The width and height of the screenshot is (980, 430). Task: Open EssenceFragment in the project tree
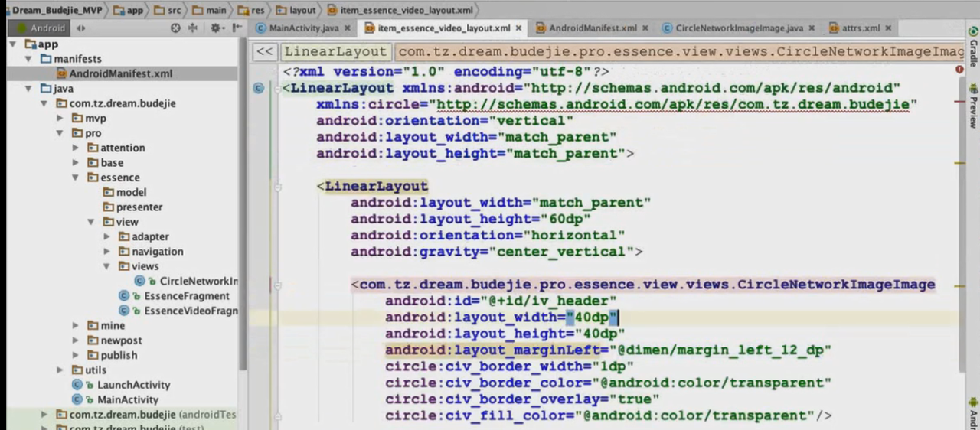coord(186,296)
